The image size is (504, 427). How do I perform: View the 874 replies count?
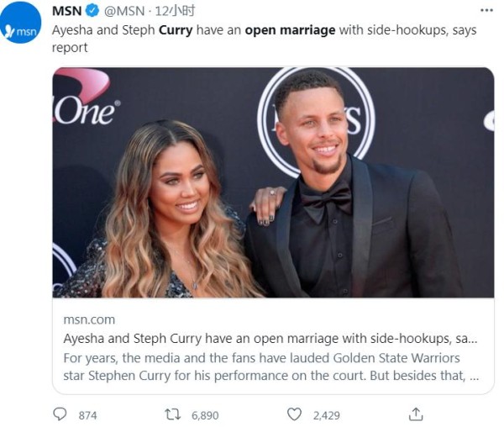coord(87,415)
